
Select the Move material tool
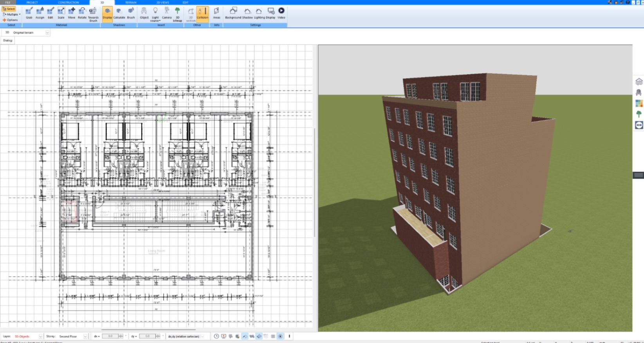(72, 13)
